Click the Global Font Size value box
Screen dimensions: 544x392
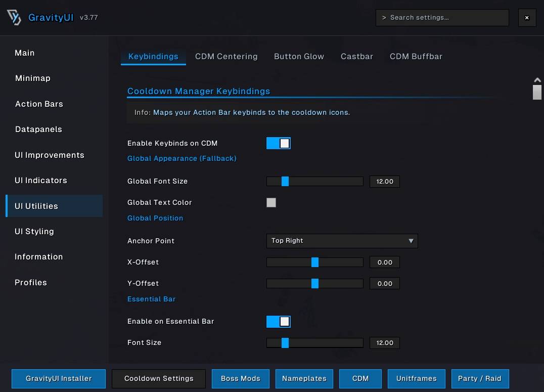tap(385, 182)
